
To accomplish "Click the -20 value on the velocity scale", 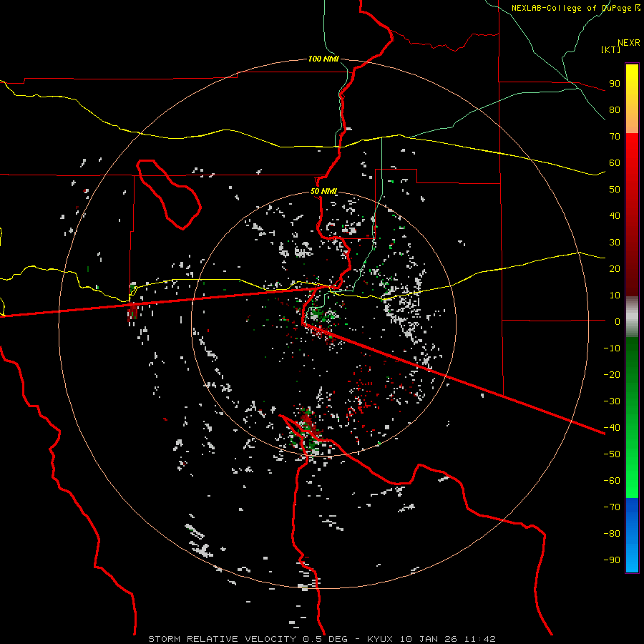I will (x=612, y=374).
